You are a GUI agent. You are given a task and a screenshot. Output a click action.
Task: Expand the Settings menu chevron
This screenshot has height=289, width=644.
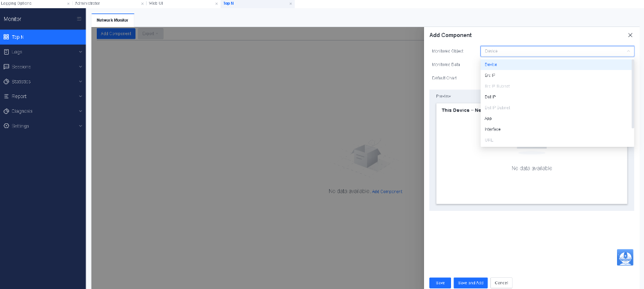coord(80,126)
